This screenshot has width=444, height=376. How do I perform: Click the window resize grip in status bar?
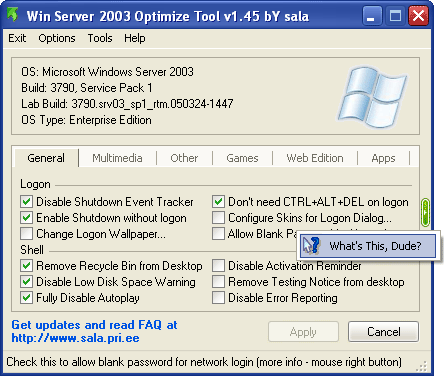pos(421,366)
